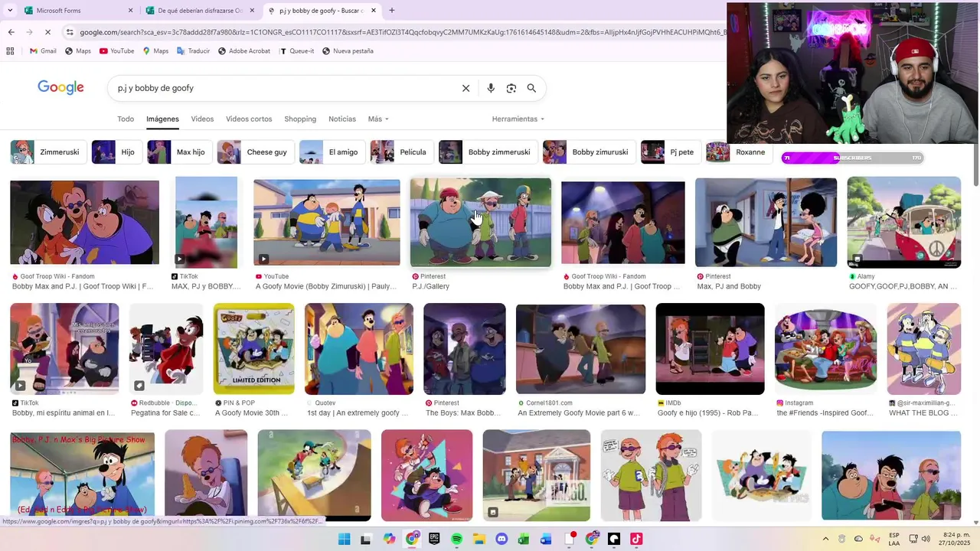Open the PIN & POP 'A Goofy Movie 30th' thumbnail
Viewport: 980px width, 551px height.
(x=254, y=349)
